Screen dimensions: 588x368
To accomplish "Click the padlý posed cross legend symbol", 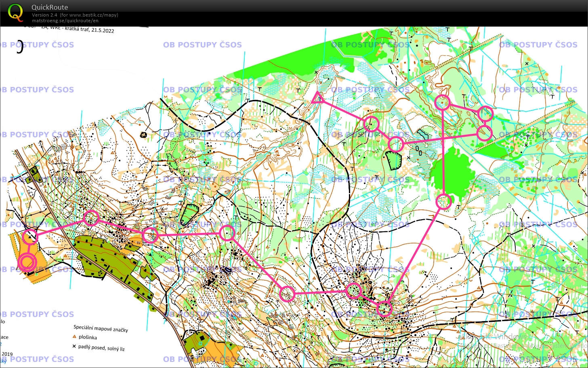I will pos(74,346).
